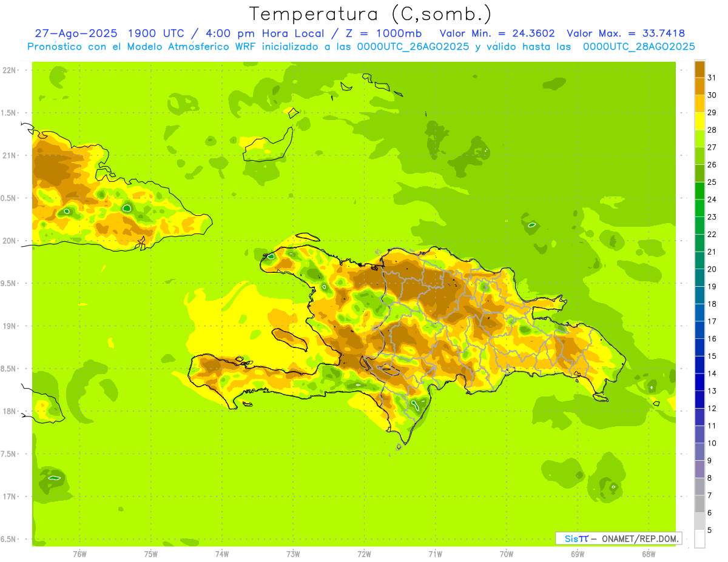
Task: Click the "70W" longitude label
Action: [x=507, y=554]
